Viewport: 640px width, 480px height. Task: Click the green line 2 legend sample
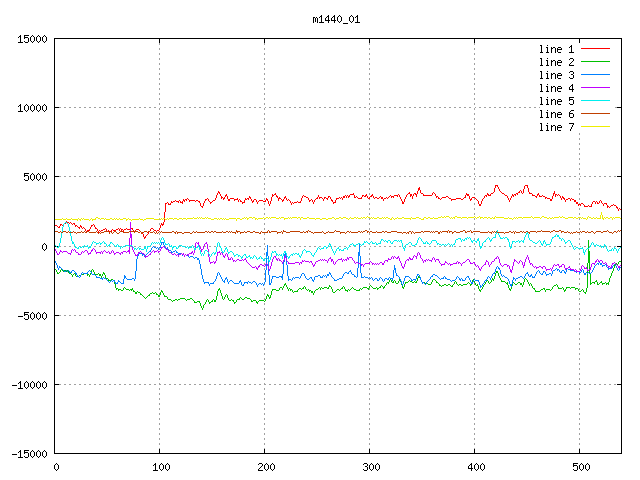click(x=596, y=62)
